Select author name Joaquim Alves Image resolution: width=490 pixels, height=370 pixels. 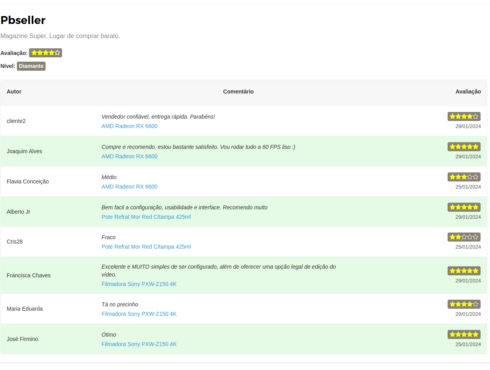(x=24, y=151)
